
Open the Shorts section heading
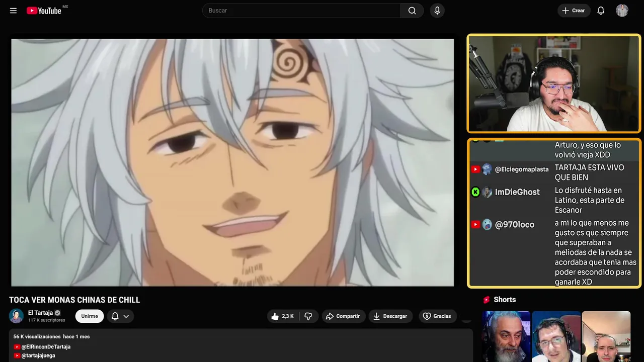point(505,300)
